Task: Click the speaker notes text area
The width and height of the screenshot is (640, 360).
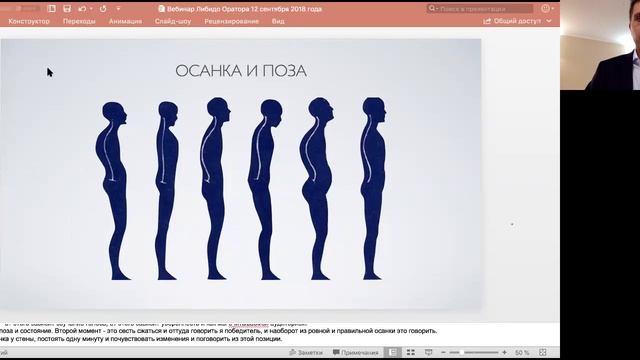Action: 280,335
